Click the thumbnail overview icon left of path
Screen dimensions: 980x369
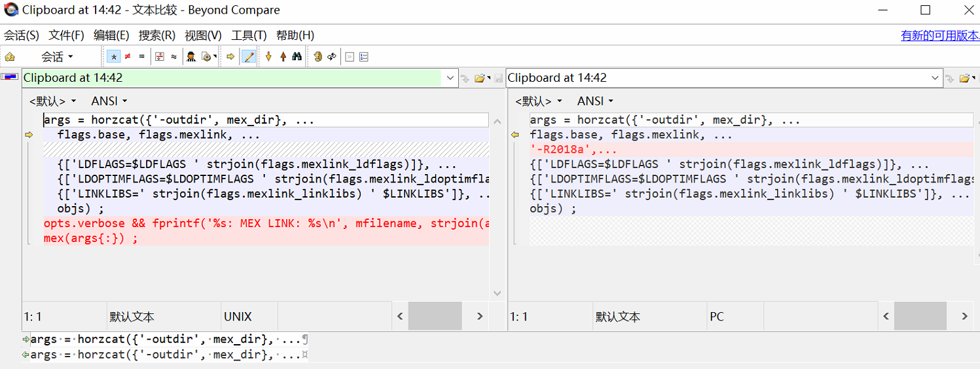[x=10, y=77]
